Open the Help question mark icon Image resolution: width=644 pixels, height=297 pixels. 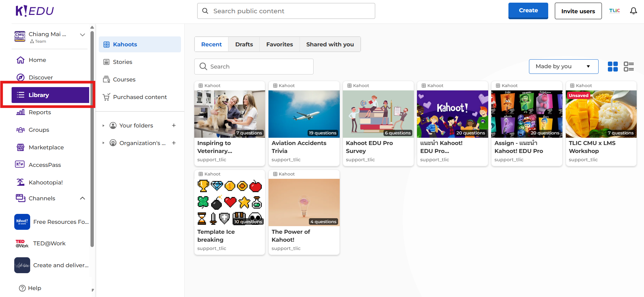pyautogui.click(x=22, y=288)
